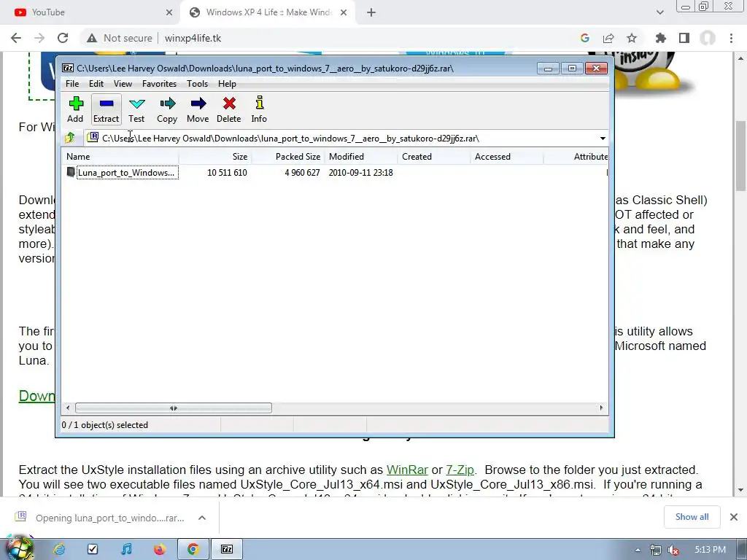Click the 7z icon in window title bar
This screenshot has height=560, width=747.
pos(68,68)
